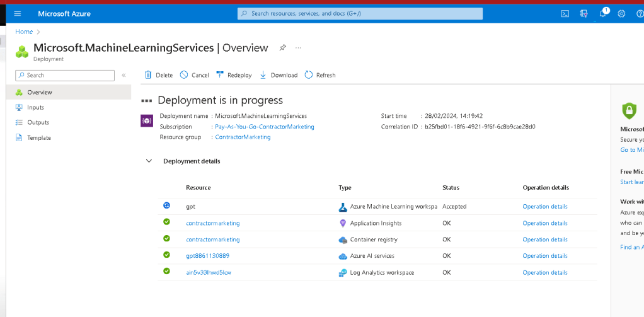Open Operation details for Azure AI services
The height and width of the screenshot is (317, 644).
(545, 256)
